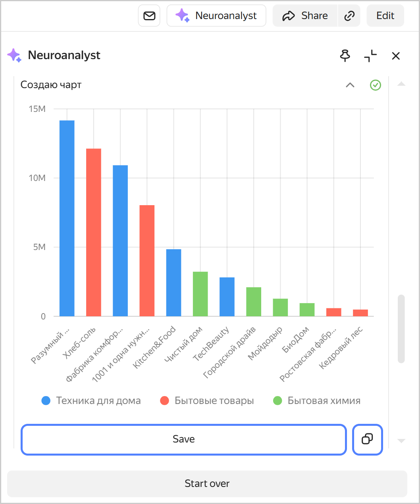Click the БиоДом axis label

point(295,340)
